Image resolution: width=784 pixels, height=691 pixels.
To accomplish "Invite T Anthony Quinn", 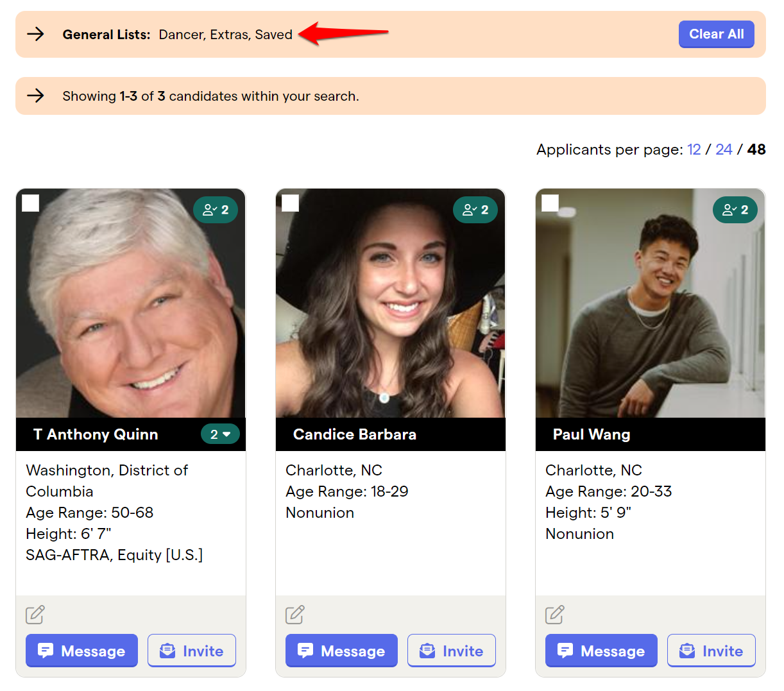I will [x=192, y=651].
